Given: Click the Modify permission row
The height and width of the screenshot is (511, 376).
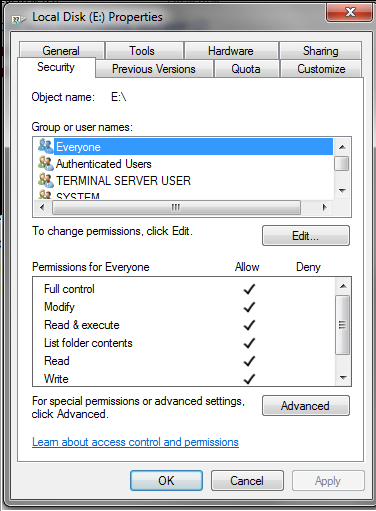Looking at the screenshot, I should pos(184,307).
